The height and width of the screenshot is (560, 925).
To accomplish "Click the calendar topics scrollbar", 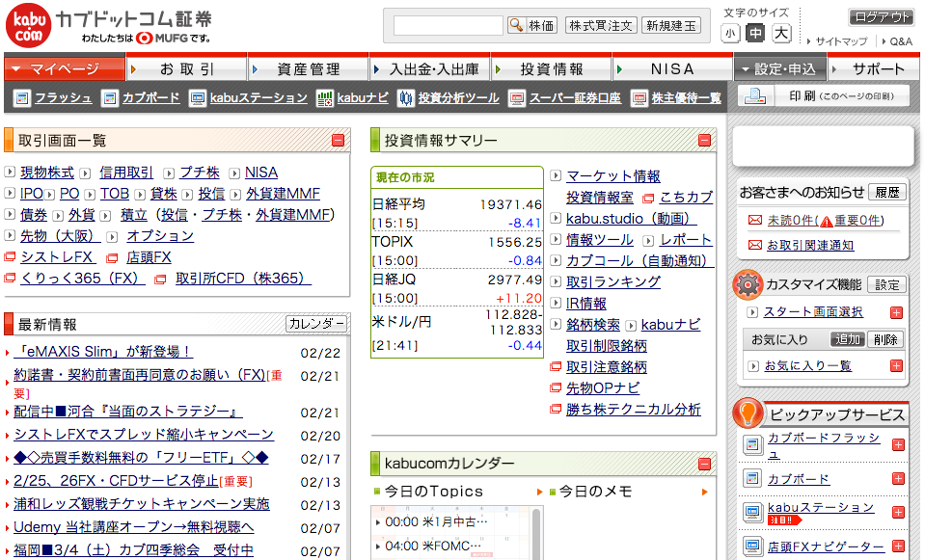I will 535,533.
